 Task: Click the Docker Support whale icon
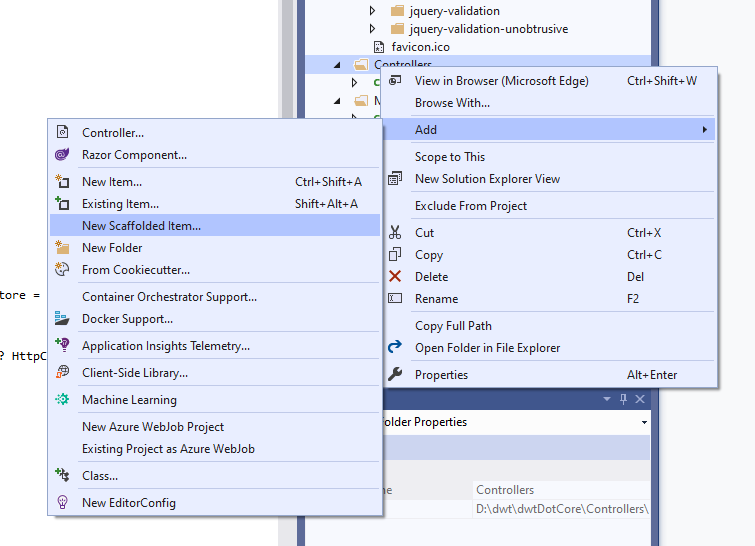click(x=62, y=319)
